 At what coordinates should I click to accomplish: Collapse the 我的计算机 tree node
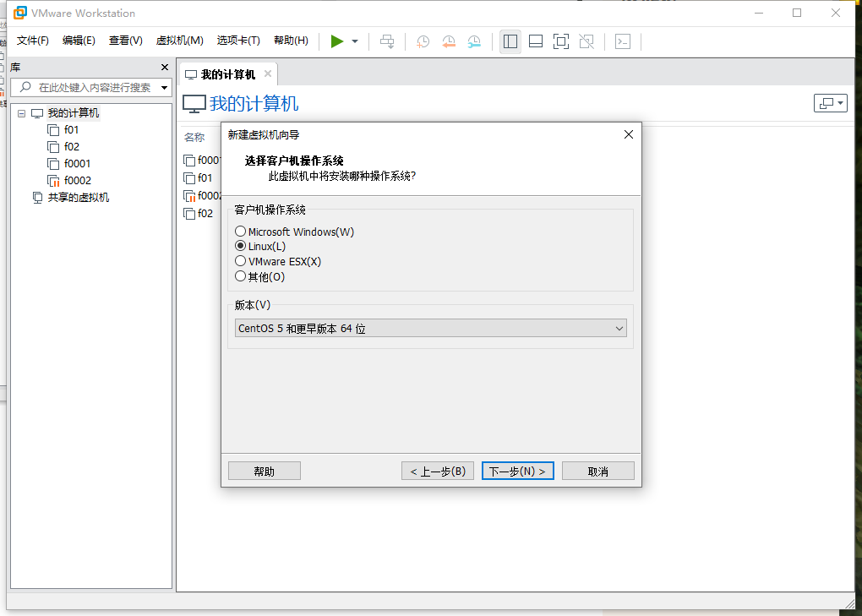21,113
